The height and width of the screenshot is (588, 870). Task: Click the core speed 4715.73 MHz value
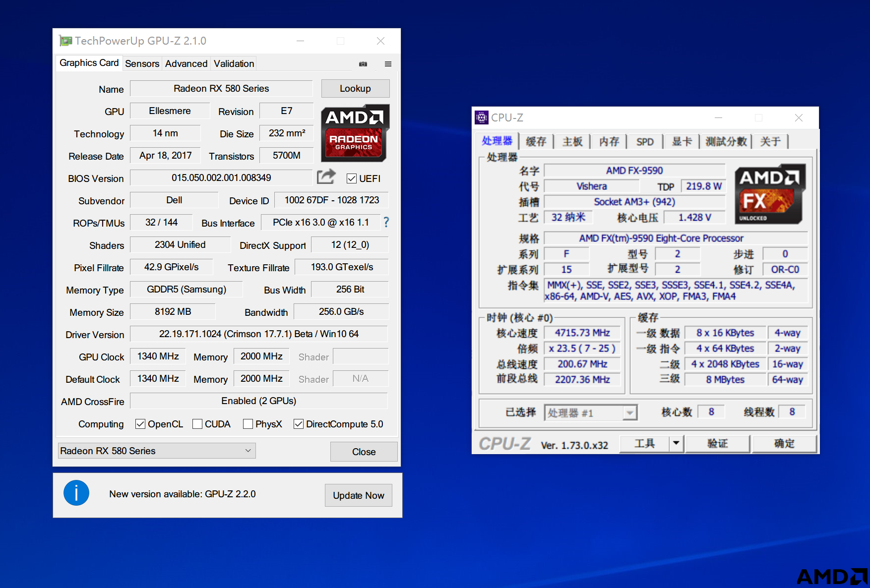[582, 333]
